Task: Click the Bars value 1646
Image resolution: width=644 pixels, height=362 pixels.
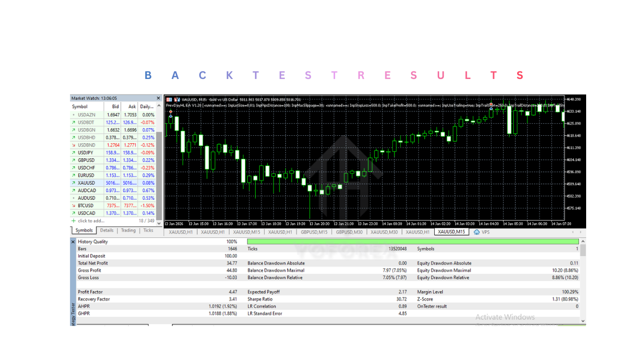Action: (232, 249)
